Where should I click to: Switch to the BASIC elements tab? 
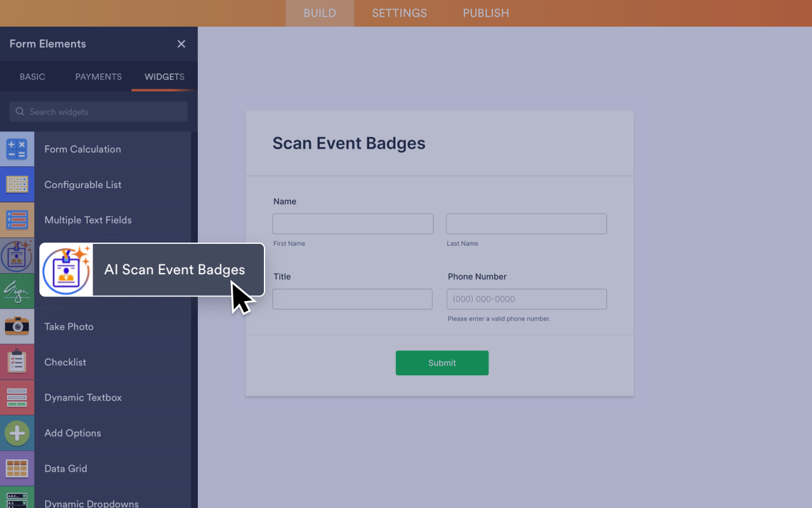(32, 77)
